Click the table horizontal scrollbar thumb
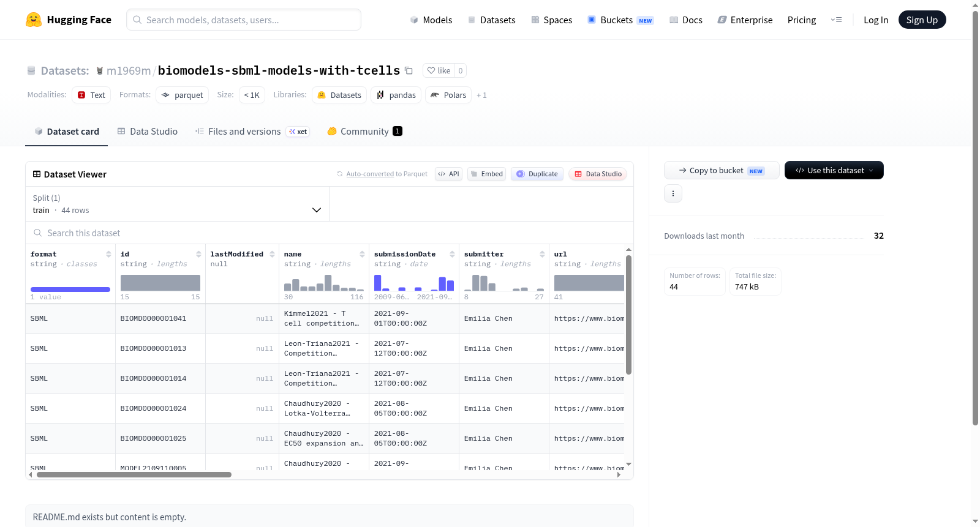980x527 pixels. (x=134, y=474)
